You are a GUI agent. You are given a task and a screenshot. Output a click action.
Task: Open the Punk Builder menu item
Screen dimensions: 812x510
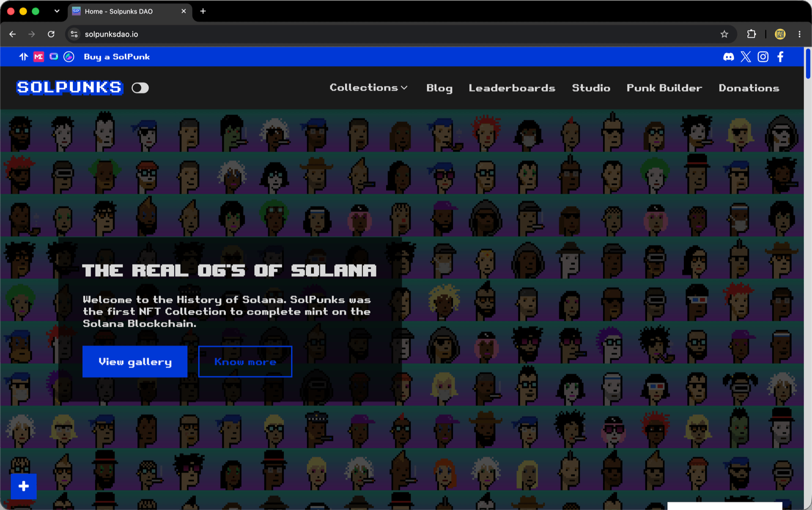[664, 88]
